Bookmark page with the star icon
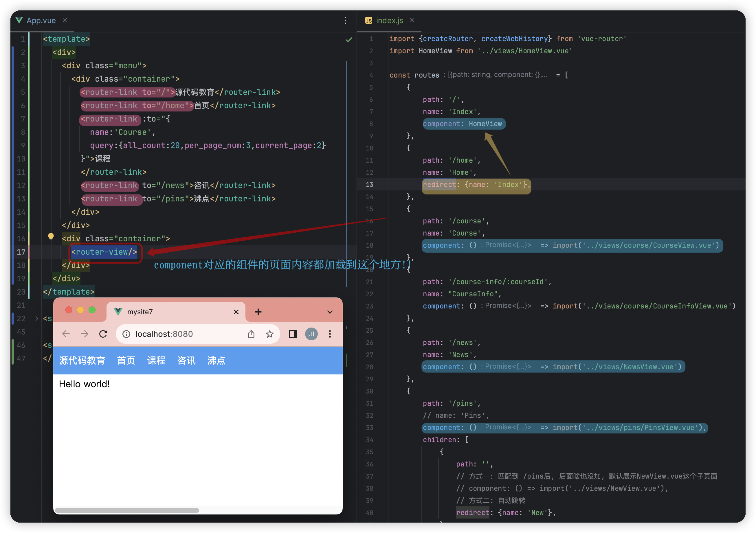 (x=270, y=334)
